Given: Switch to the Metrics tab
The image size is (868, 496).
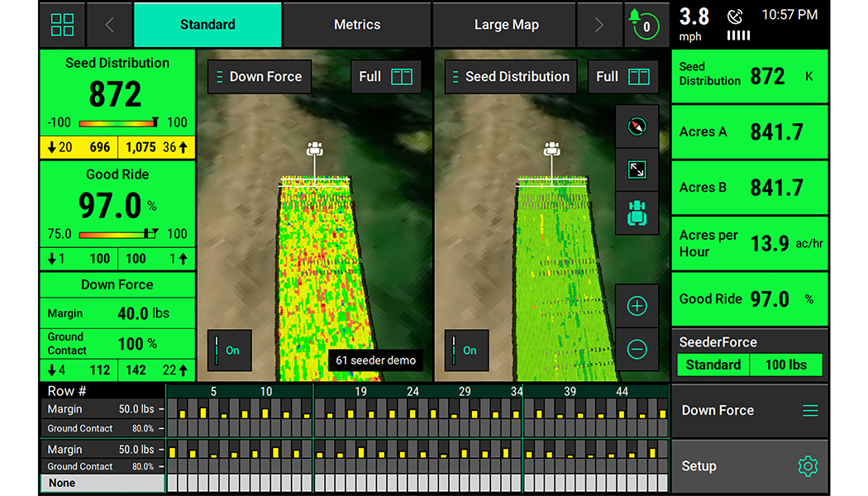Looking at the screenshot, I should [357, 25].
